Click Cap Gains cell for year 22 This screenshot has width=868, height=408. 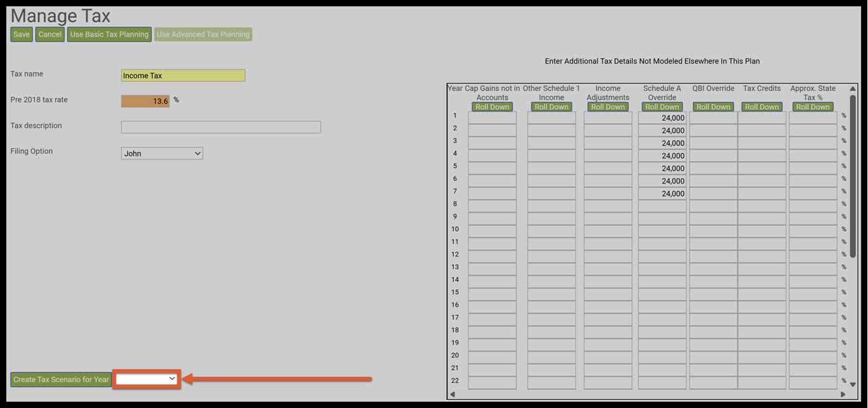tap(492, 383)
